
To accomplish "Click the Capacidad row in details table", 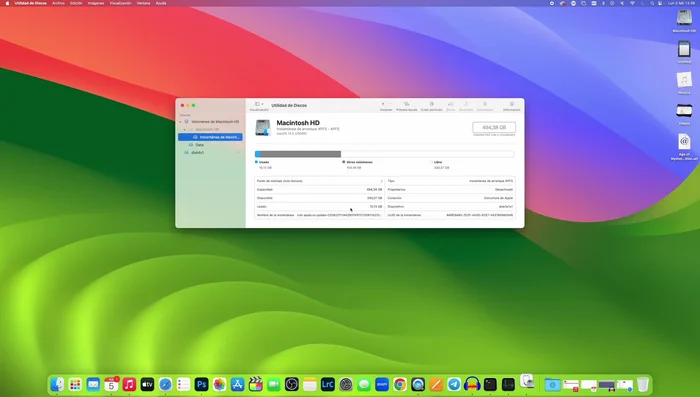I will (x=319, y=189).
